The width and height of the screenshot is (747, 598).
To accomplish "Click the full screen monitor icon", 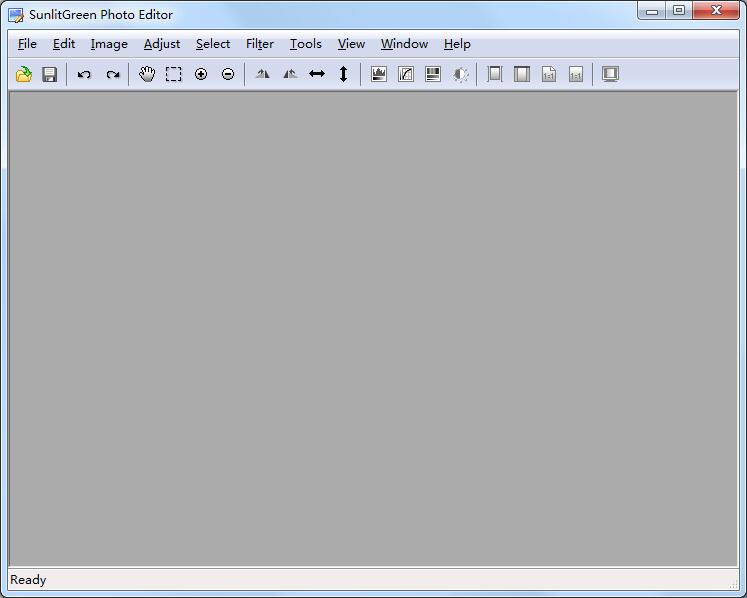I will (610, 74).
